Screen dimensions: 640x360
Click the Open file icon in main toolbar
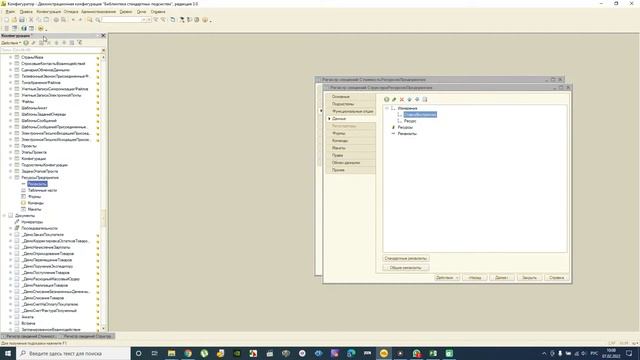pos(14,20)
